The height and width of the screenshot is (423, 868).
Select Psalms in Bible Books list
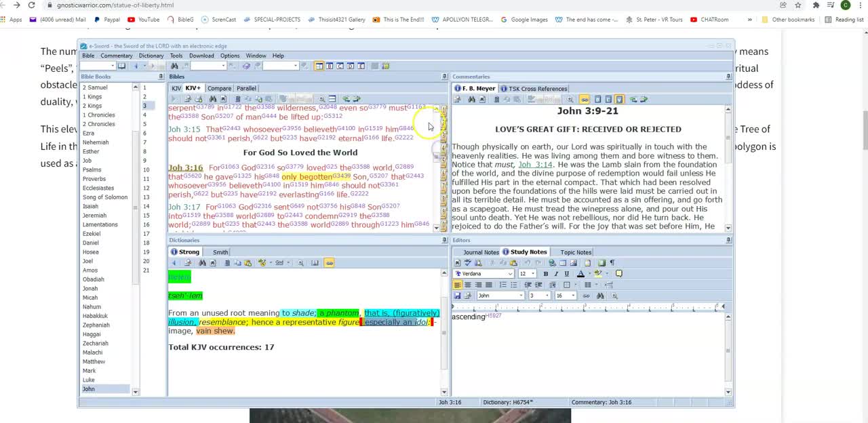tap(92, 169)
